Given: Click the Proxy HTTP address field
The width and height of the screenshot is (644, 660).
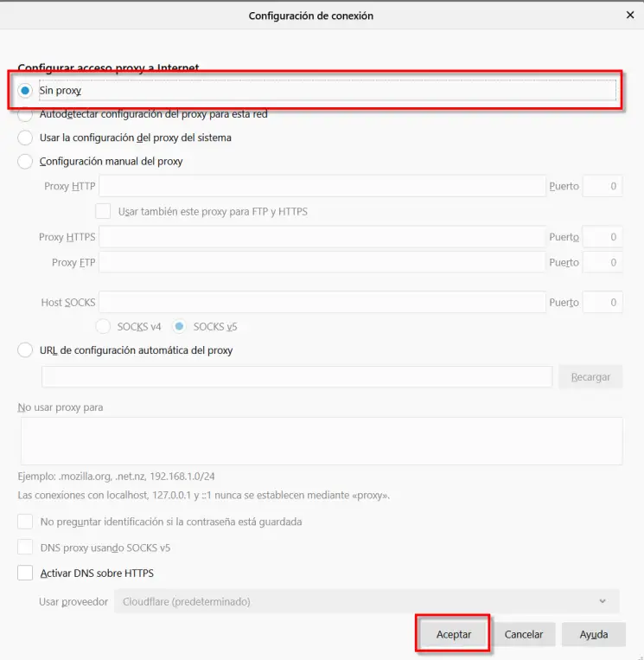Looking at the screenshot, I should pyautogui.click(x=322, y=186).
